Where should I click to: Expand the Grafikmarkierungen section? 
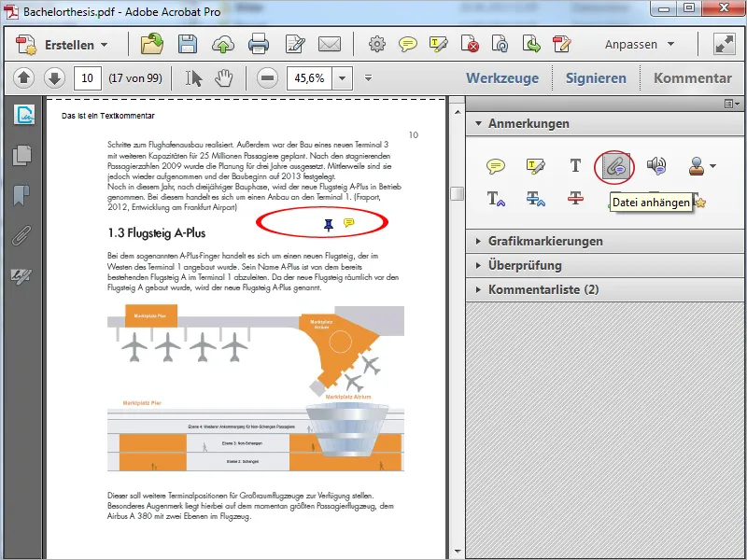coord(605,241)
